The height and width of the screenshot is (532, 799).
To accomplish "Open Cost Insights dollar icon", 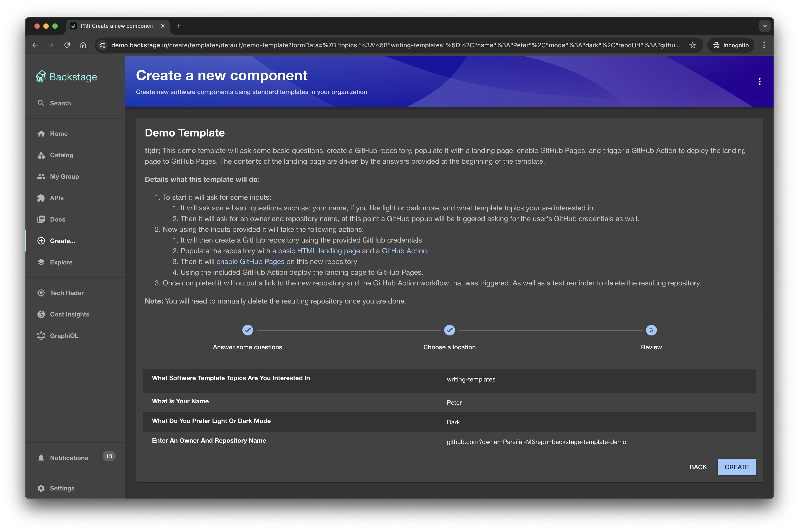I will tap(41, 314).
